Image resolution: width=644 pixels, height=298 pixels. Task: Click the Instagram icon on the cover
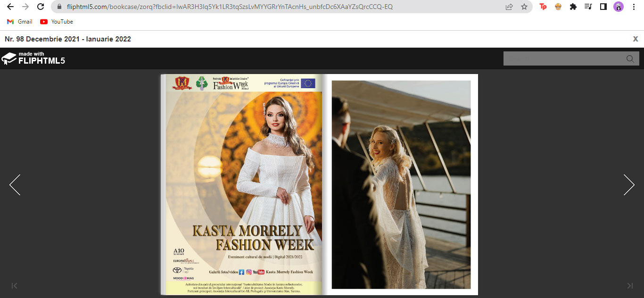tap(249, 272)
